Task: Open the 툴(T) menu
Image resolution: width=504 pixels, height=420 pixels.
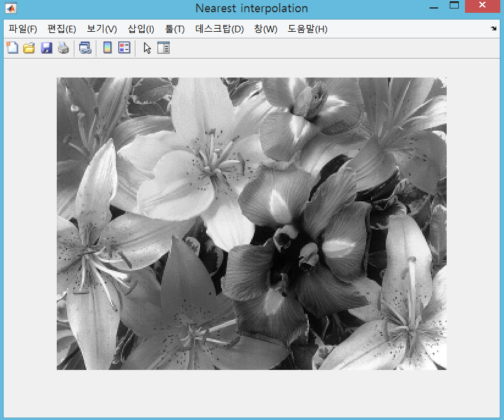Action: (x=174, y=29)
